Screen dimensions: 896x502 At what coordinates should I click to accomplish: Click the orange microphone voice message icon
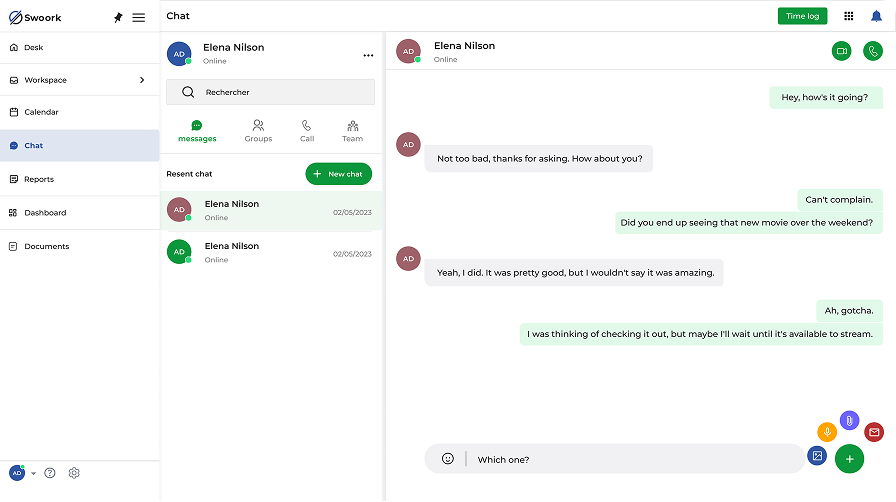pyautogui.click(x=827, y=432)
